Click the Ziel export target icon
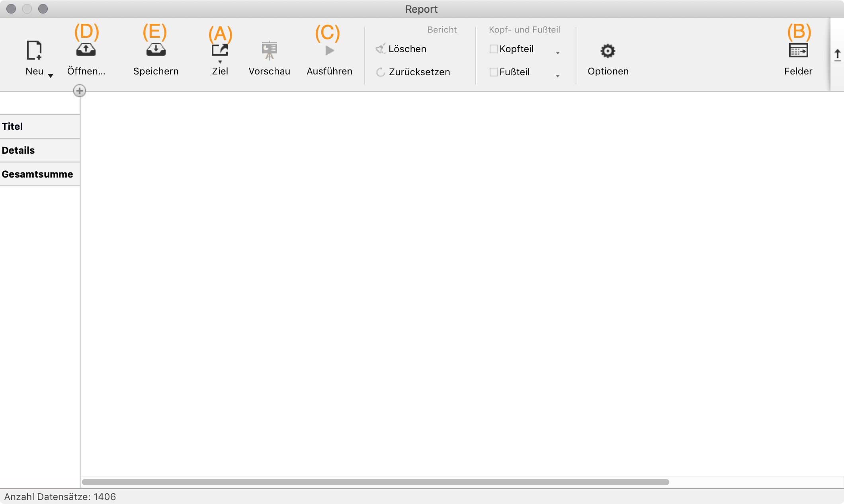 220,50
